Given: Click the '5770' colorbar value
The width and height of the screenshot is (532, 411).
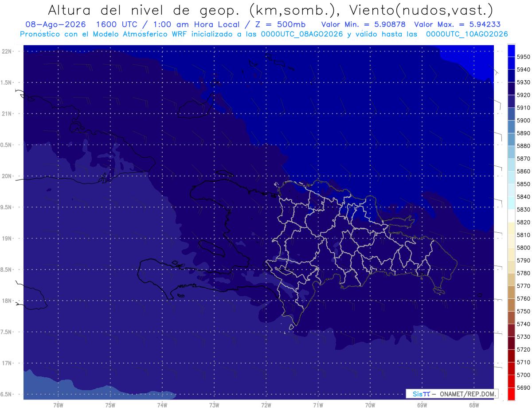Looking at the screenshot, I should [524, 286].
